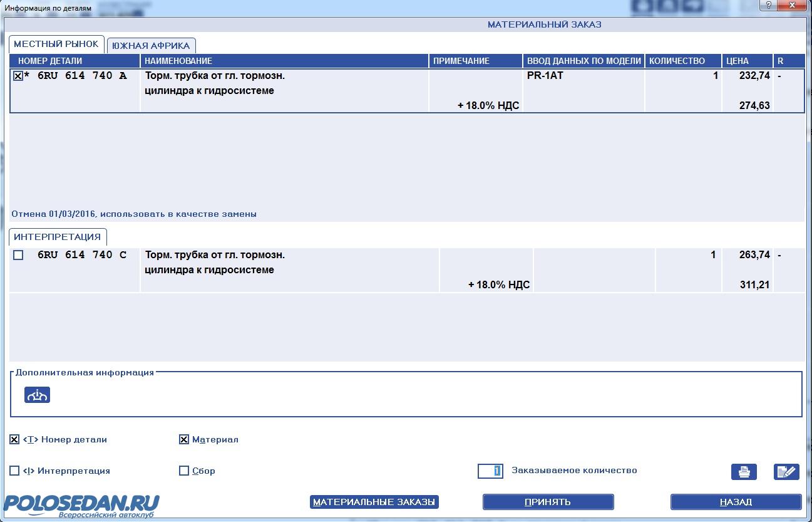Check the 6RU 614 740 C replacement checkbox

[x=18, y=255]
